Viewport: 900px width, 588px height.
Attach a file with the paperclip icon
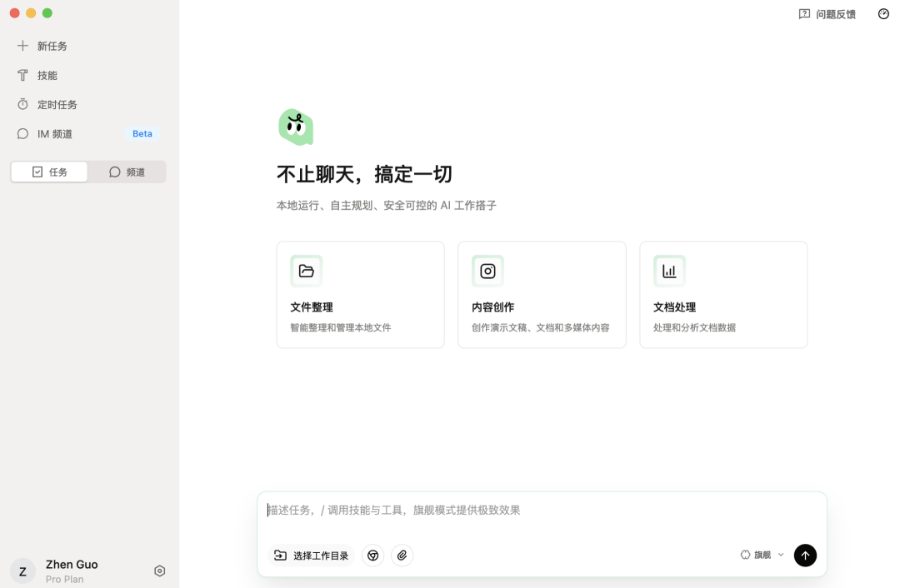pyautogui.click(x=402, y=555)
